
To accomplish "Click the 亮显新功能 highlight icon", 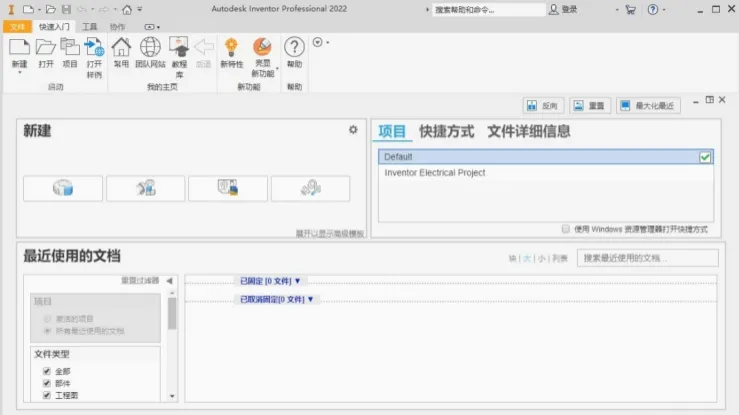I will pos(263,47).
